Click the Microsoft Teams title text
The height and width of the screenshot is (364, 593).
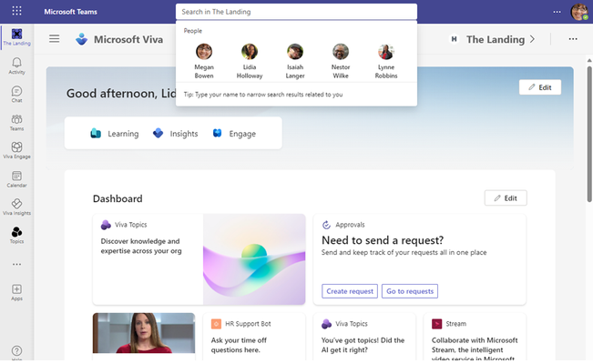[70, 12]
